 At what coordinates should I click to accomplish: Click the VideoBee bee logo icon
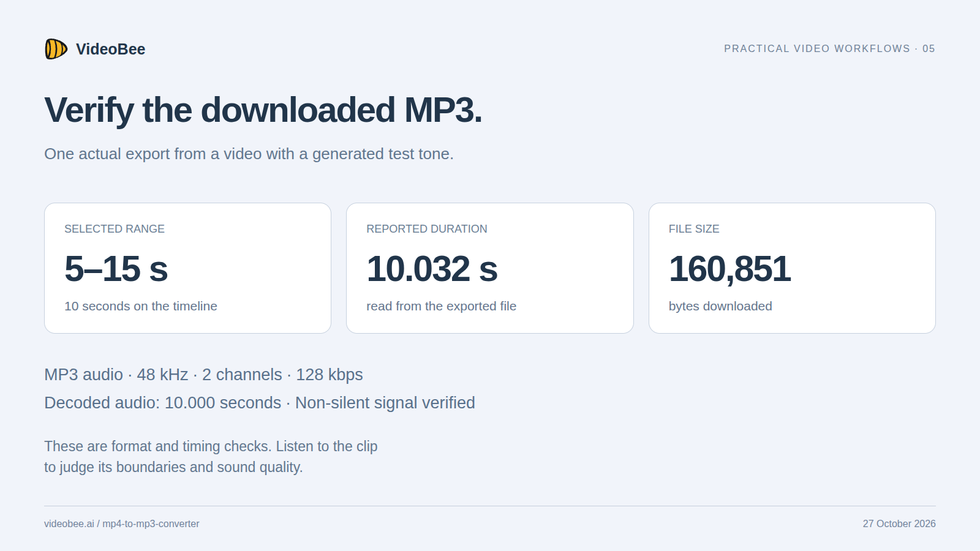[56, 49]
